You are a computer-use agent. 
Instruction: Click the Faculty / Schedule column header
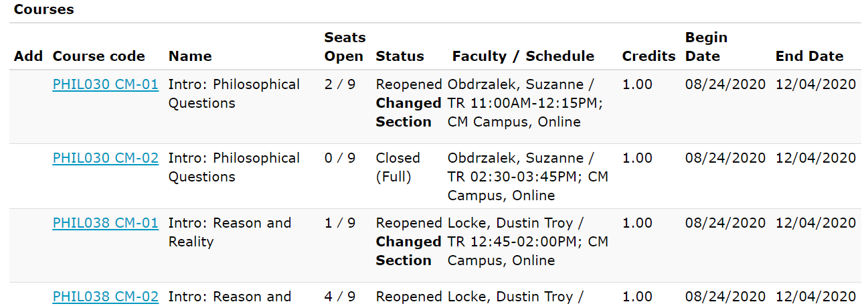tap(523, 56)
